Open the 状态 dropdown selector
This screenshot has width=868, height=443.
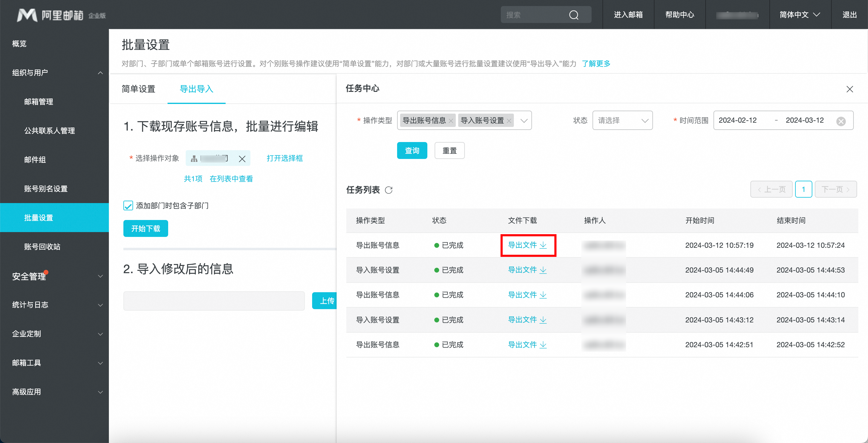622,121
